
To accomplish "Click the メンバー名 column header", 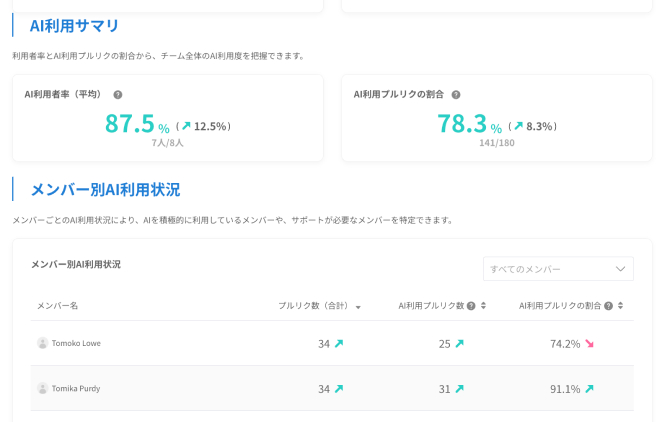I will 57,306.
